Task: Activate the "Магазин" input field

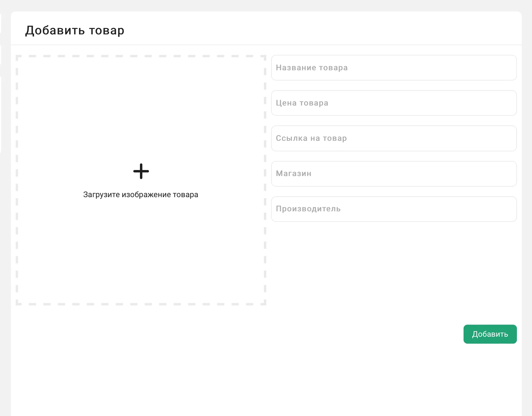Action: [394, 174]
